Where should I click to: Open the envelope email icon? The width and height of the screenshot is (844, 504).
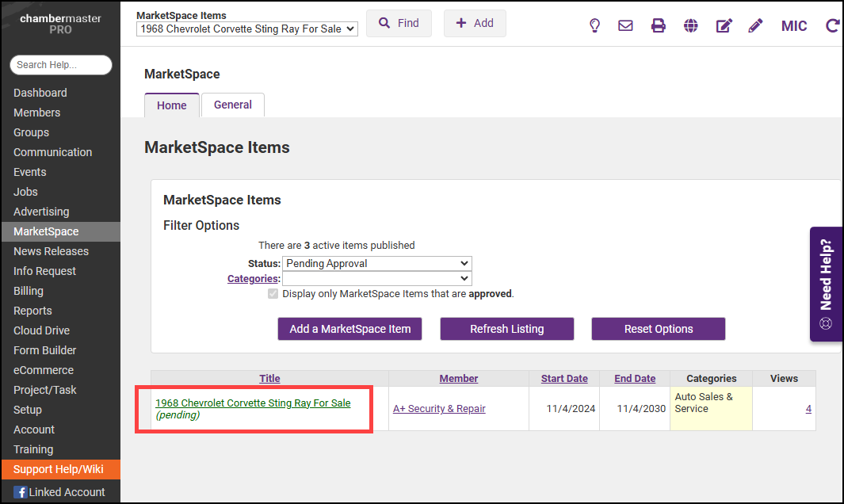625,25
